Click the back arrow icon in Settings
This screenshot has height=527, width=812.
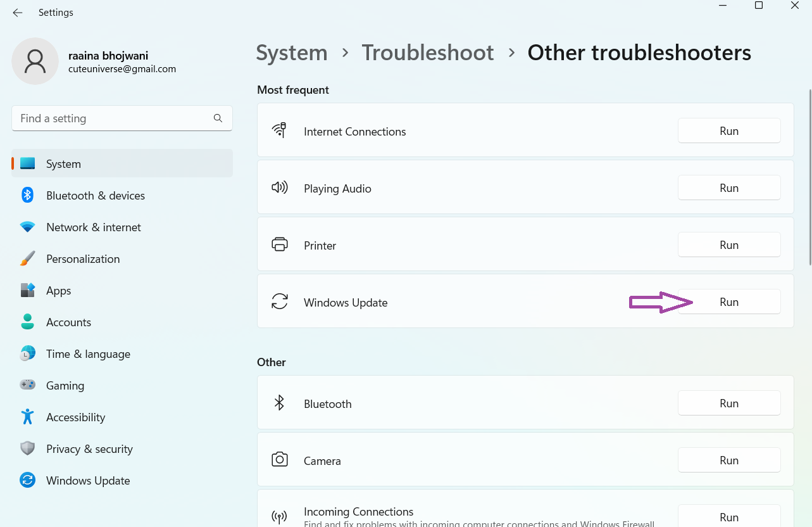pos(18,13)
